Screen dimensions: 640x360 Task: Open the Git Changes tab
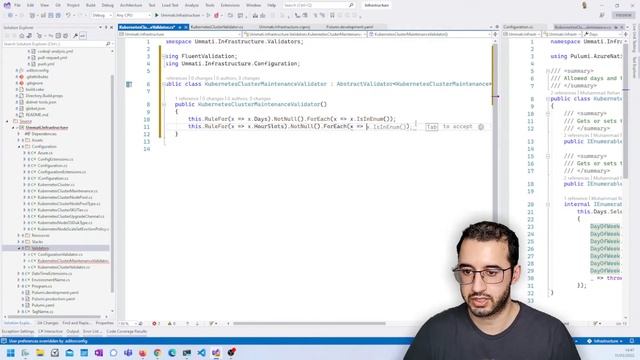(x=48, y=323)
